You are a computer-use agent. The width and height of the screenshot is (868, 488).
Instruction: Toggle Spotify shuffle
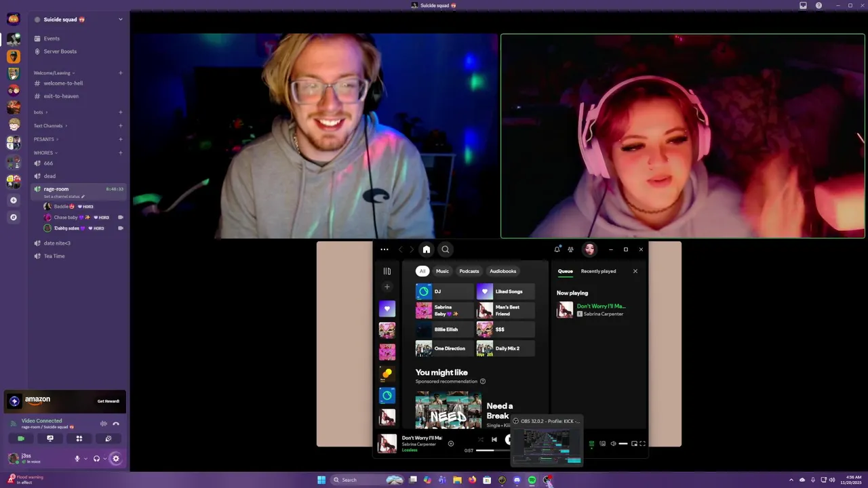pyautogui.click(x=480, y=439)
